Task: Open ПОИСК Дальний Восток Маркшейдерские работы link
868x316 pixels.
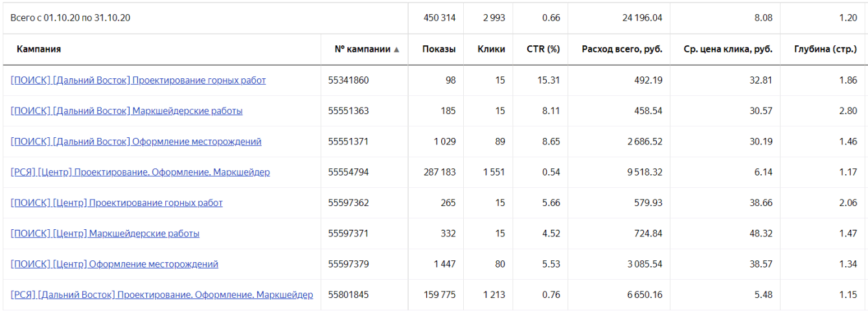Action: pyautogui.click(x=126, y=111)
